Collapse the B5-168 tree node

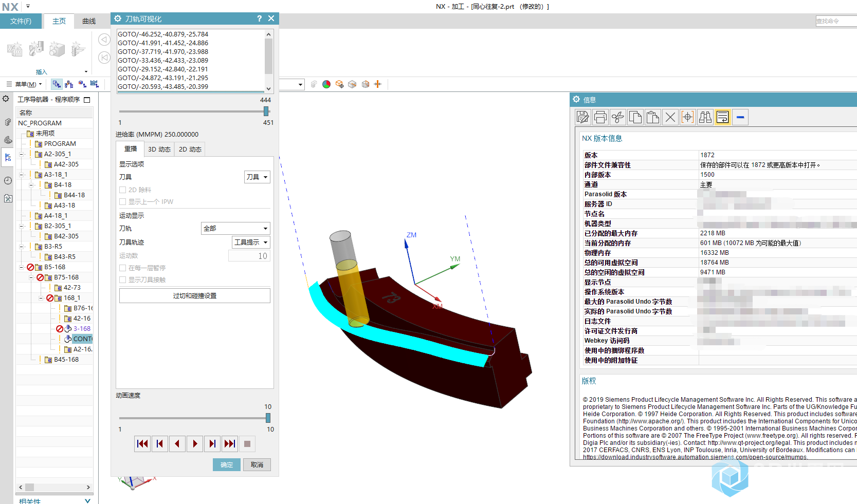coord(21,267)
